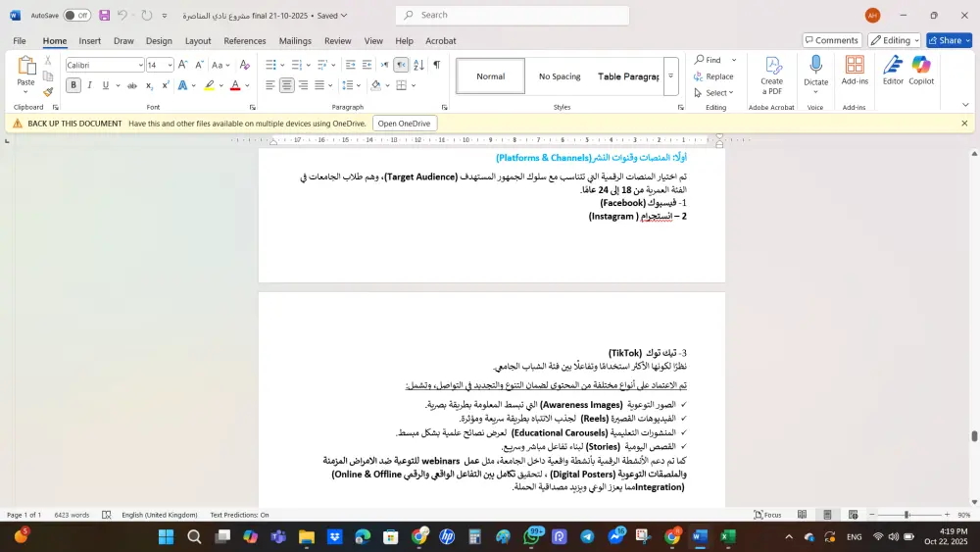This screenshot has width=980, height=552.
Task: Launch Copilot from ribbon
Action: click(x=921, y=71)
